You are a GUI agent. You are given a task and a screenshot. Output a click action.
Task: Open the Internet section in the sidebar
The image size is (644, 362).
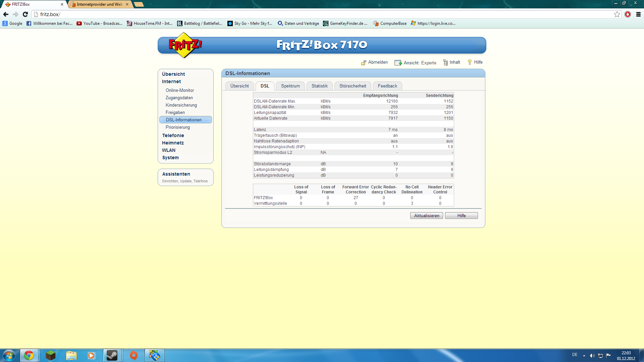tap(171, 81)
